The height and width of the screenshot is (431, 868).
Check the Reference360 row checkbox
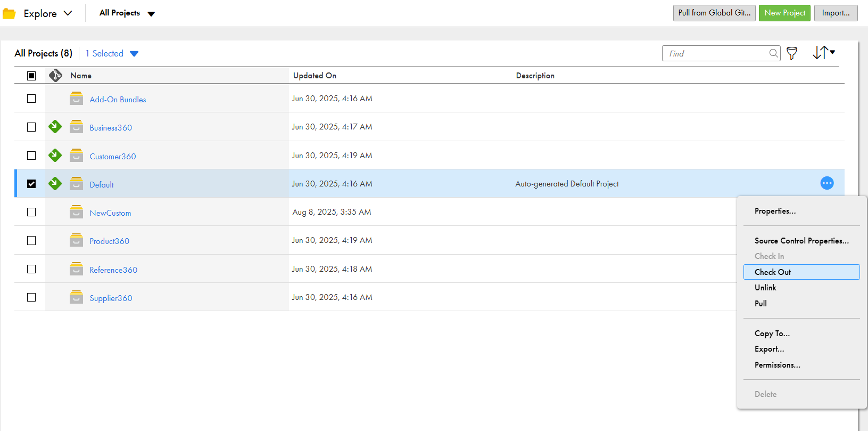point(31,269)
